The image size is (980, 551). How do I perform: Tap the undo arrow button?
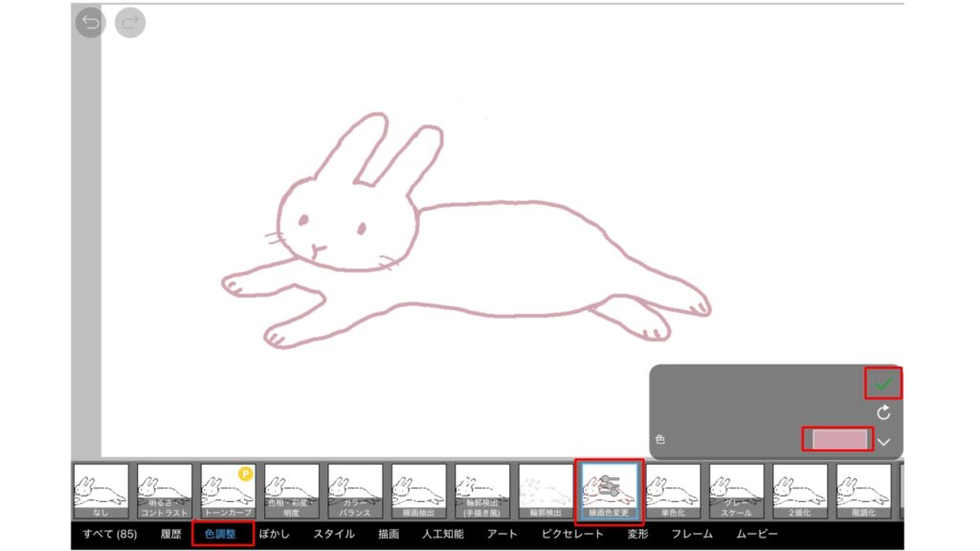point(91,23)
